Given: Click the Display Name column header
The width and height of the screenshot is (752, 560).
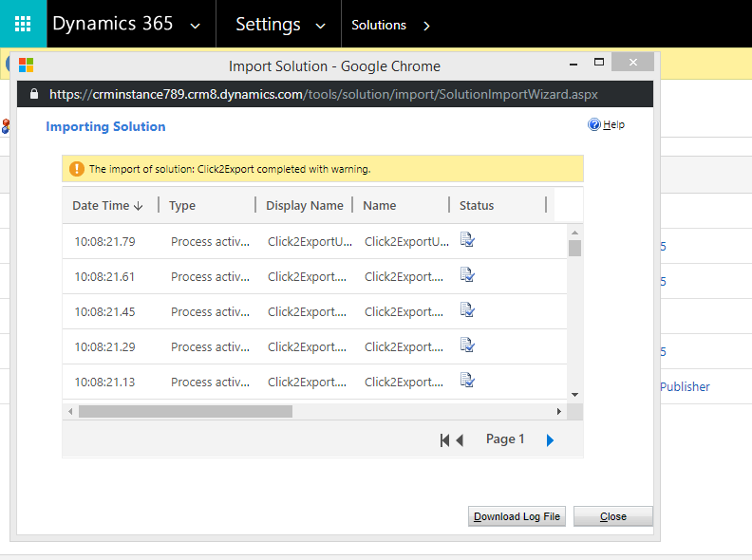Looking at the screenshot, I should pyautogui.click(x=305, y=206).
